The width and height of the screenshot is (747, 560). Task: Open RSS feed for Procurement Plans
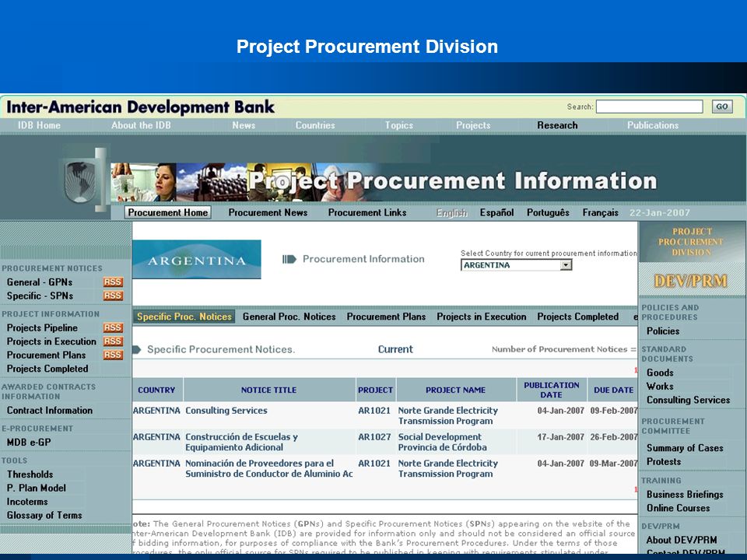pos(113,355)
